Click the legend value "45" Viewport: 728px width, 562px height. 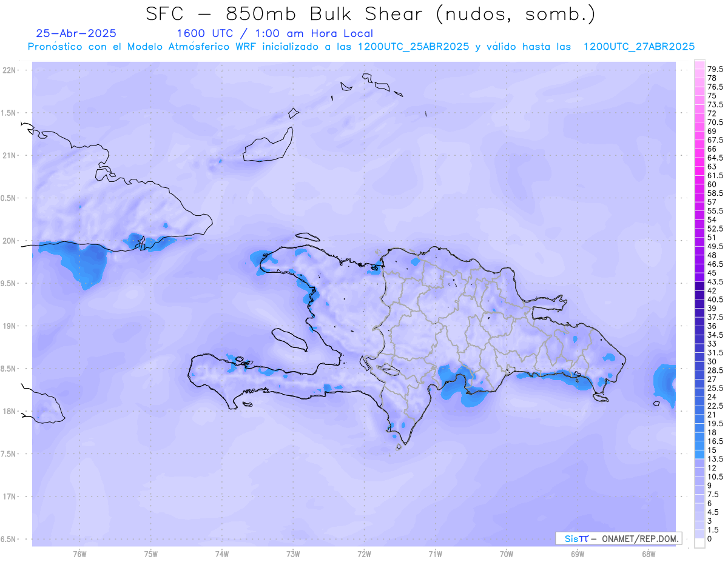coord(712,273)
